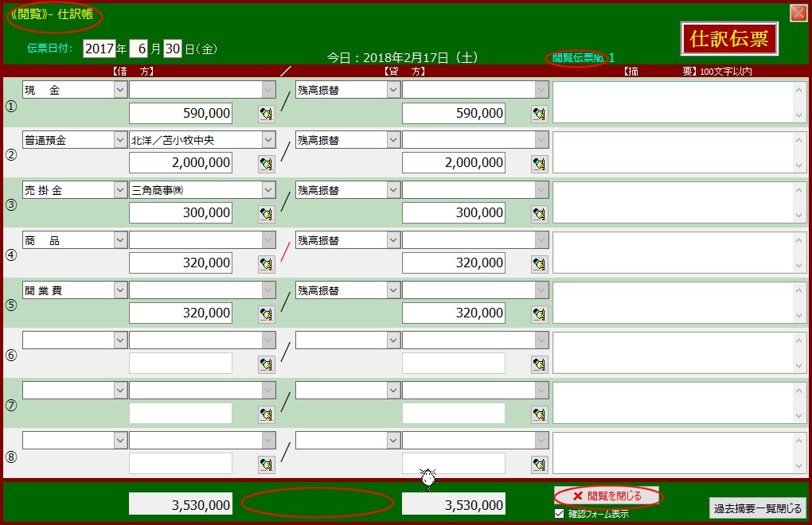The image size is (812, 525).
Task: Click the icon beside row 5 debit amount 320,000
Action: (266, 315)
